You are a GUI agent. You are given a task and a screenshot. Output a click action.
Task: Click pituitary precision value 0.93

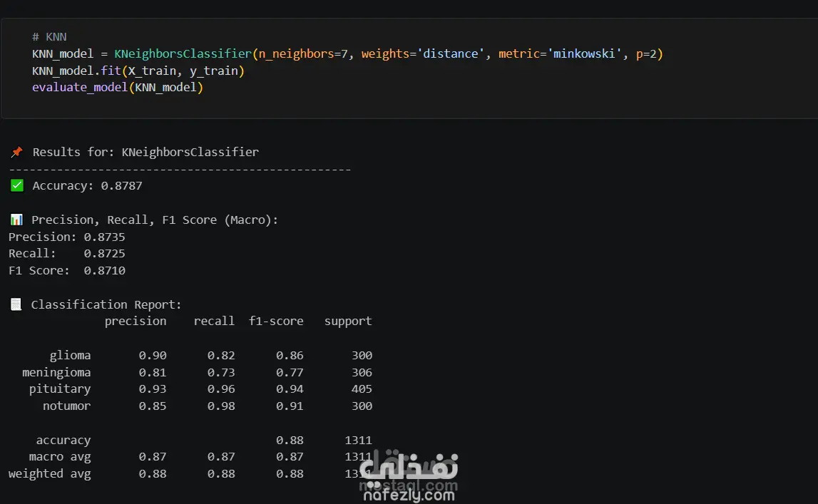(153, 389)
